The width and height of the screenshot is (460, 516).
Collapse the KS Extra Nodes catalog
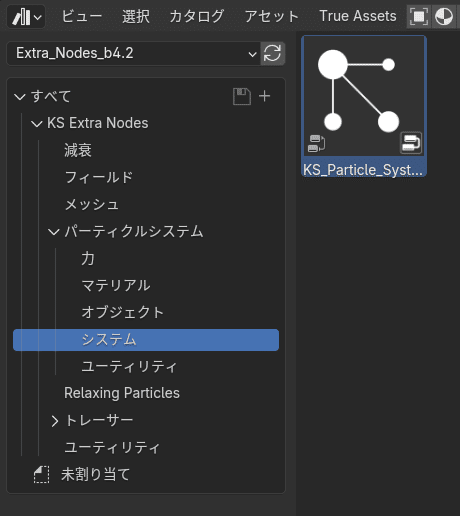pos(37,124)
